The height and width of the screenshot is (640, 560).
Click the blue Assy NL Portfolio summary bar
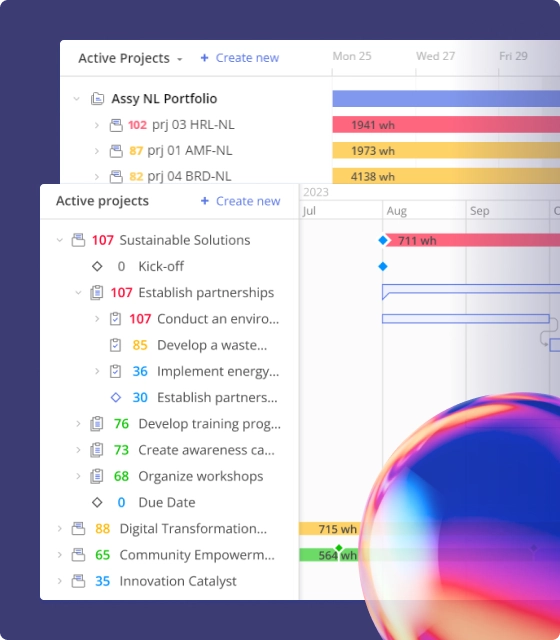tap(446, 99)
